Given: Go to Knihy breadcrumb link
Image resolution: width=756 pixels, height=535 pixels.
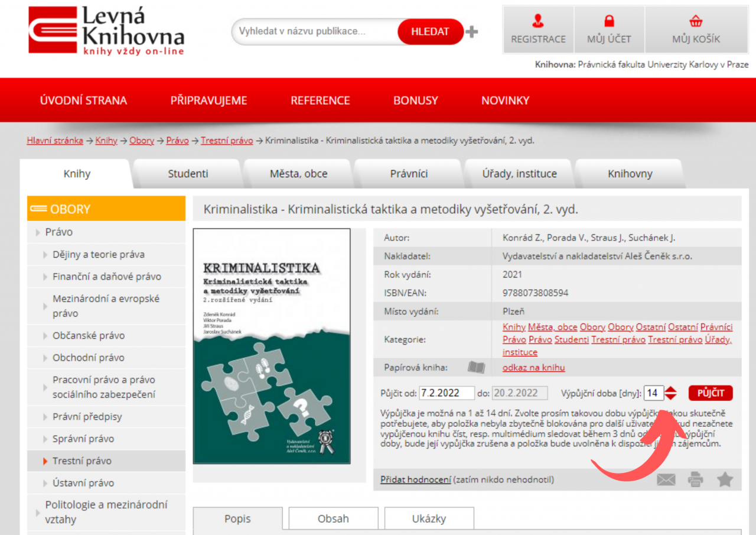Looking at the screenshot, I should tap(106, 141).
